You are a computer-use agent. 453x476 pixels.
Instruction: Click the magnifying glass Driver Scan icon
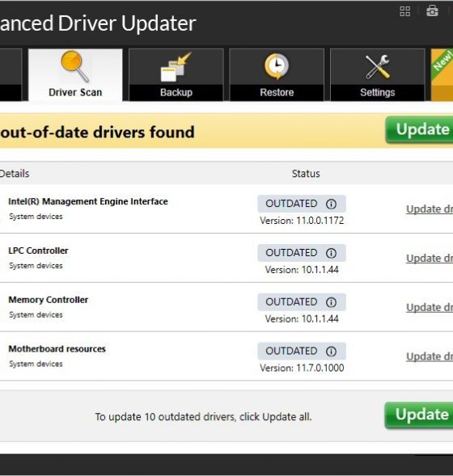pyautogui.click(x=74, y=66)
